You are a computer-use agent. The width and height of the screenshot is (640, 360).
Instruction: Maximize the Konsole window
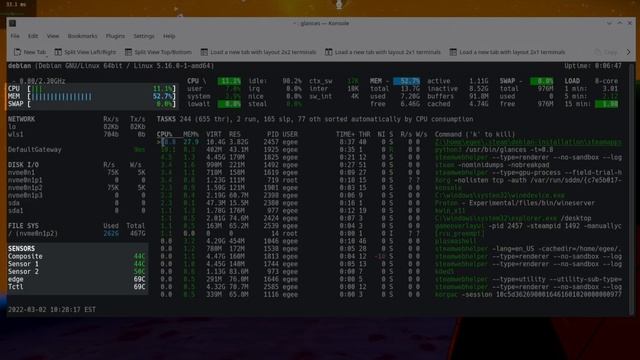pos(620,24)
